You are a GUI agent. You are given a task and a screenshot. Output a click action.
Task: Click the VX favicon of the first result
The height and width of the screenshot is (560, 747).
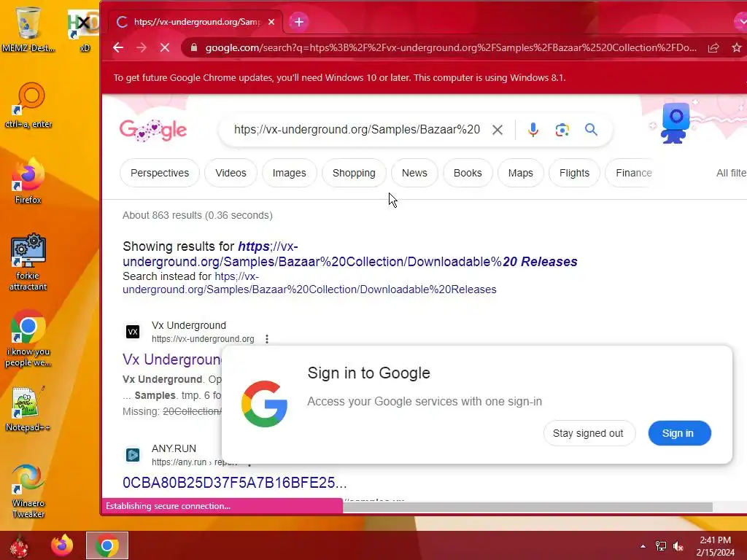[x=133, y=332]
